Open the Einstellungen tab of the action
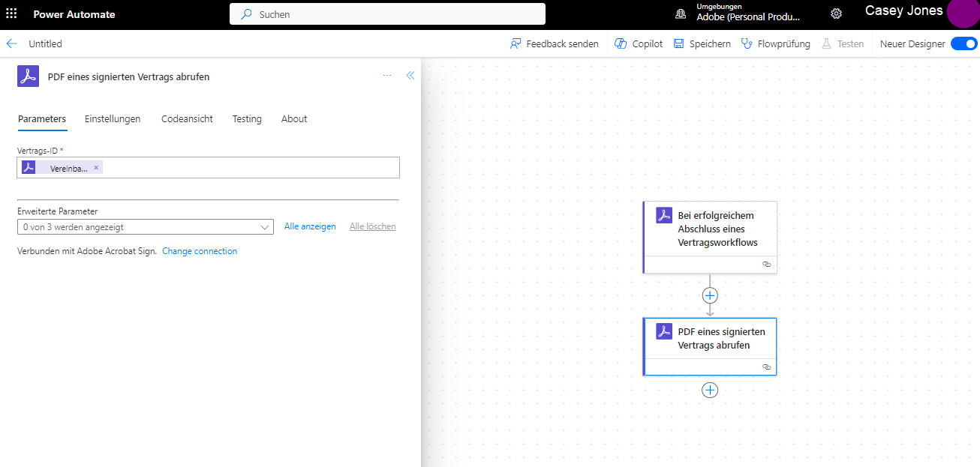 pyautogui.click(x=113, y=118)
